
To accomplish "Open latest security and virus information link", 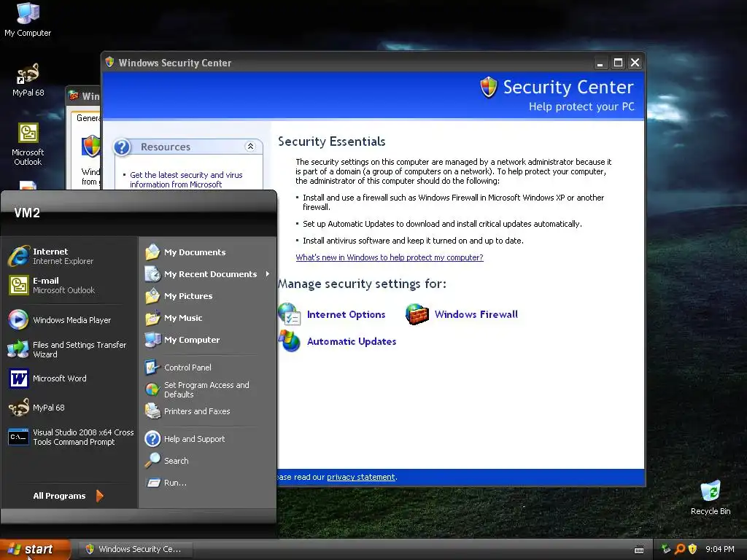I will (x=186, y=179).
